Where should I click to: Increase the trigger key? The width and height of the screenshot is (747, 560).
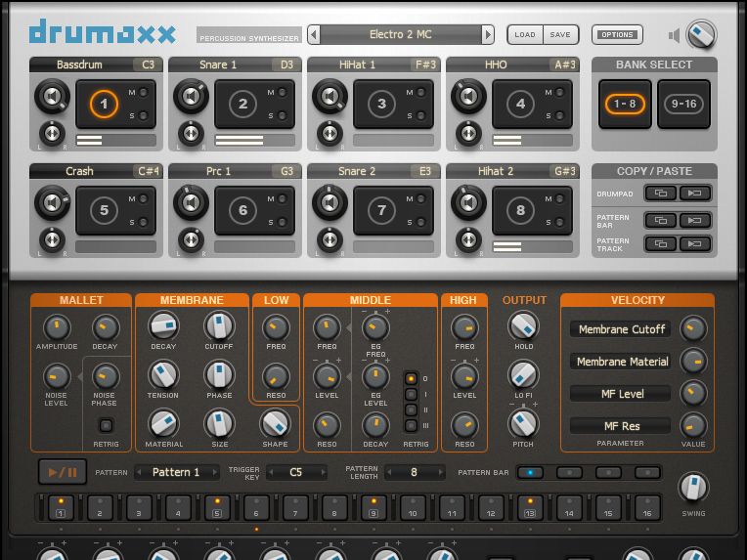pos(323,472)
